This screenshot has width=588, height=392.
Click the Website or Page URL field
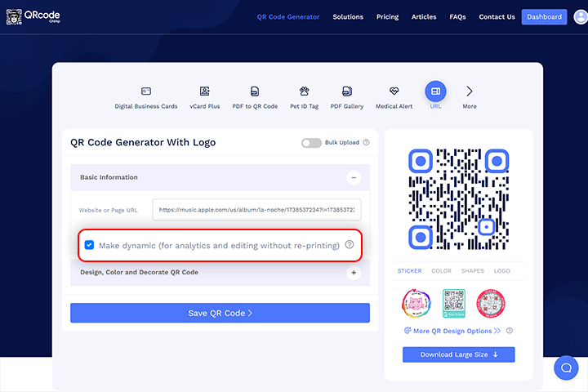point(257,210)
